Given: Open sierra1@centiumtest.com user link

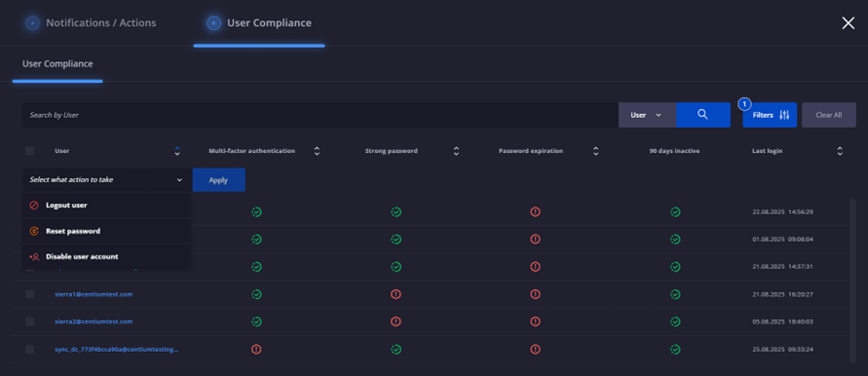Looking at the screenshot, I should click(94, 294).
